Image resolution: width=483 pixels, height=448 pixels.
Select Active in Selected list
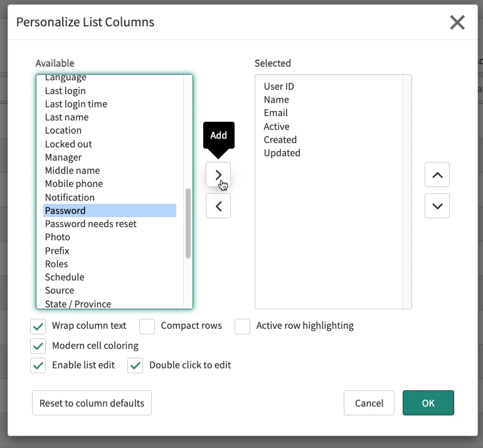click(x=329, y=126)
